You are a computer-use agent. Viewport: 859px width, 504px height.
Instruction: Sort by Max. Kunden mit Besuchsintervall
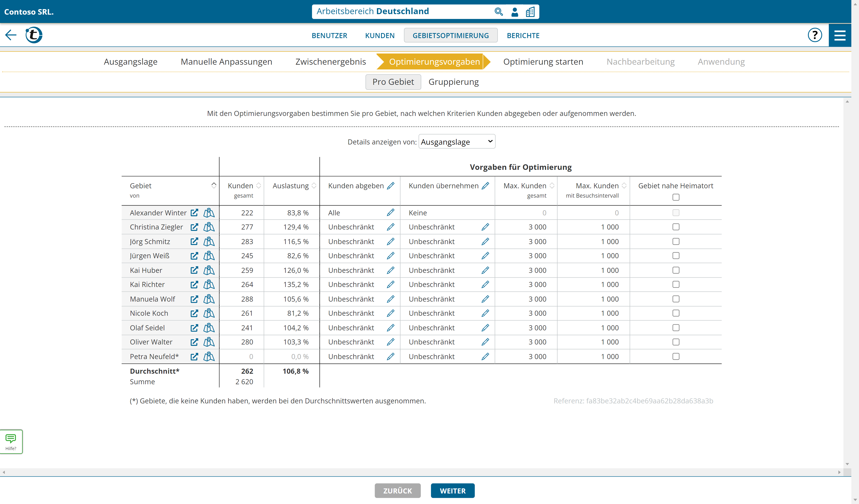pyautogui.click(x=624, y=186)
